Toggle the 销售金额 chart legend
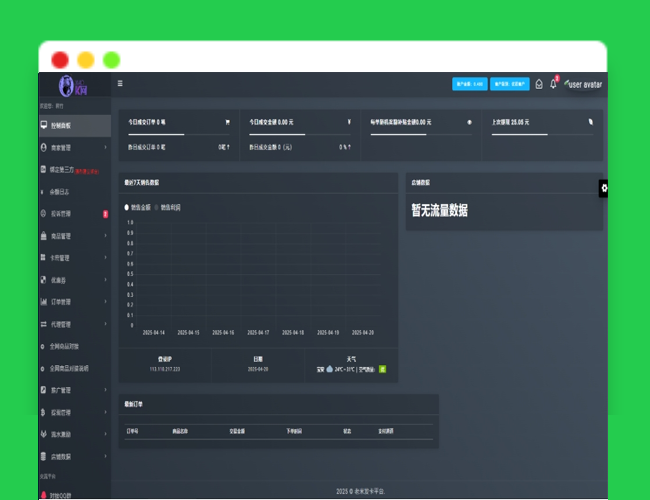 [x=138, y=207]
